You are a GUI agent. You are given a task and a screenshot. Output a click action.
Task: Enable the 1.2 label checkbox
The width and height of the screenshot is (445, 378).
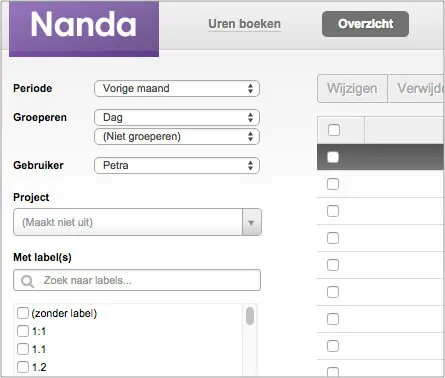(23, 367)
